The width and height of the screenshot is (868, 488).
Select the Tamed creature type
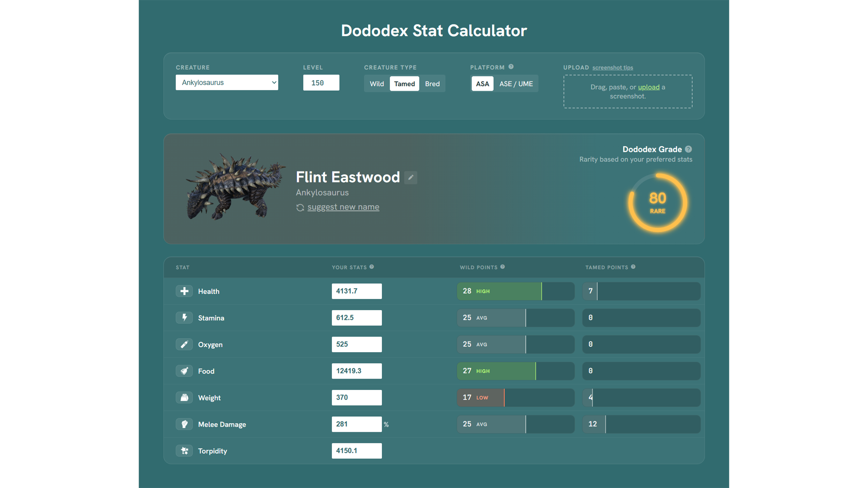click(x=405, y=84)
